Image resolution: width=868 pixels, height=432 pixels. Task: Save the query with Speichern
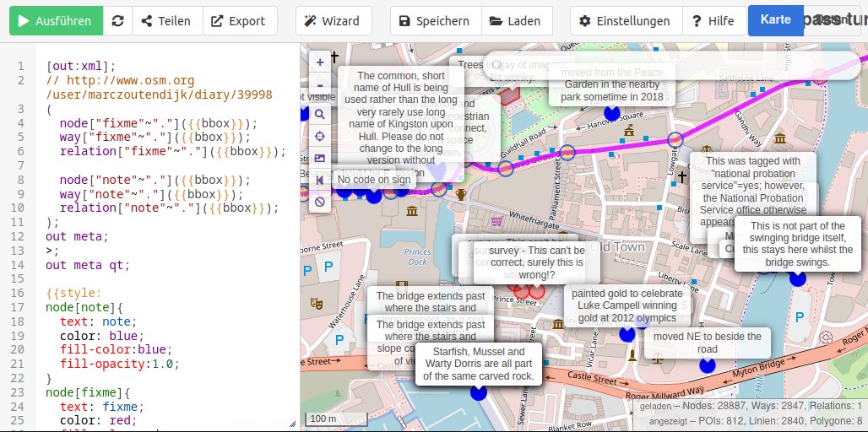pos(436,21)
